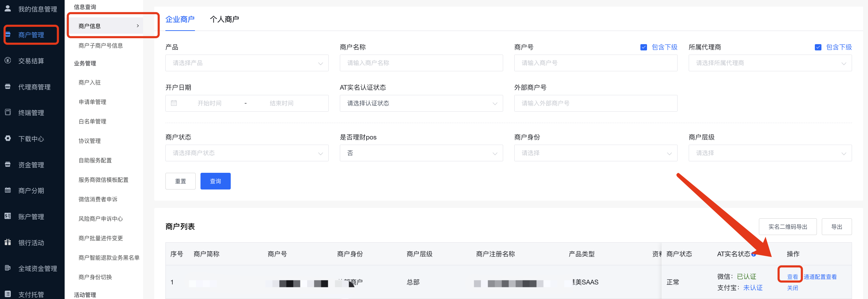Click the 商户管理 sidebar icon
868x299 pixels.
click(8, 34)
